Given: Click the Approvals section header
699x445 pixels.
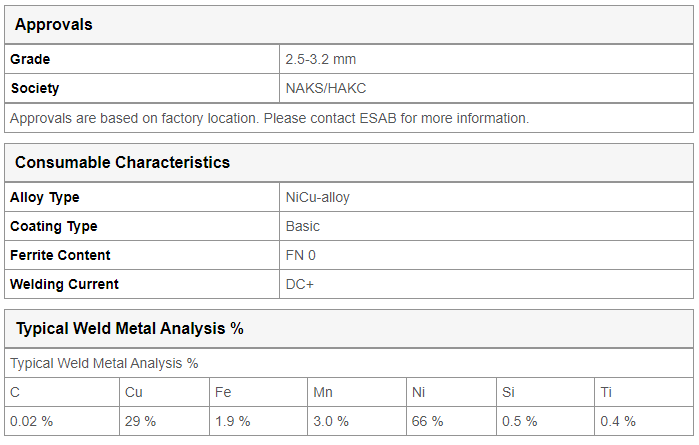Looking at the screenshot, I should [x=53, y=25].
